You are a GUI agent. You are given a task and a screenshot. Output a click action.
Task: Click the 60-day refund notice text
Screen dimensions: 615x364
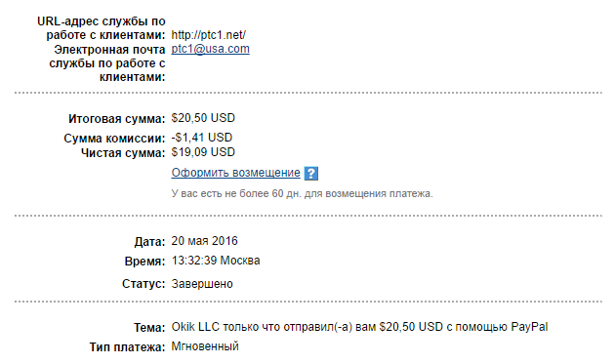[x=302, y=194]
